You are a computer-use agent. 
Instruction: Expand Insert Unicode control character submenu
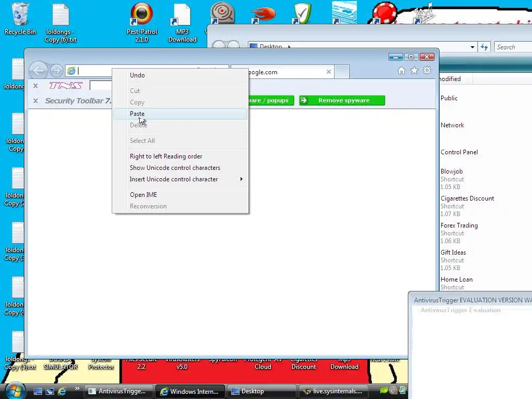click(x=180, y=179)
